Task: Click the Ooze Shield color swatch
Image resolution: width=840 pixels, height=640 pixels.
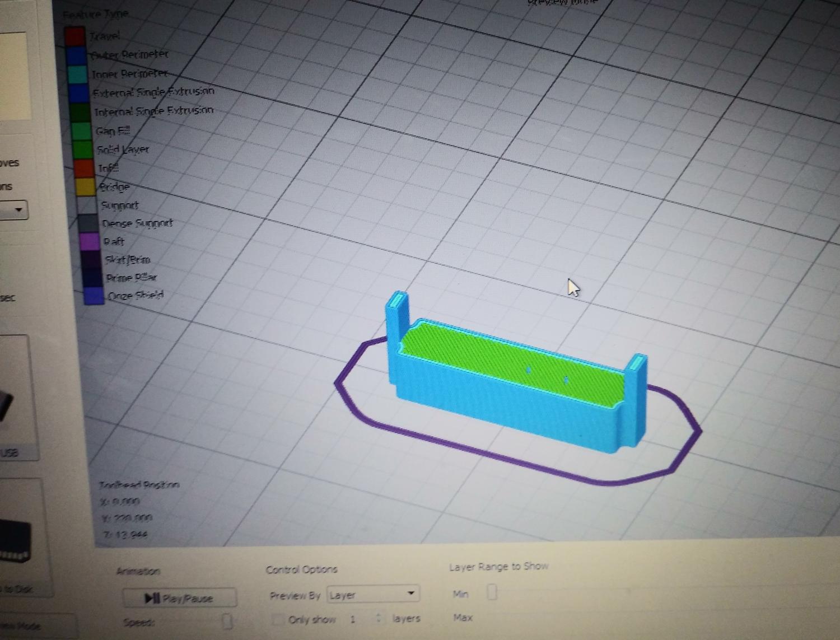Action: pos(94,296)
